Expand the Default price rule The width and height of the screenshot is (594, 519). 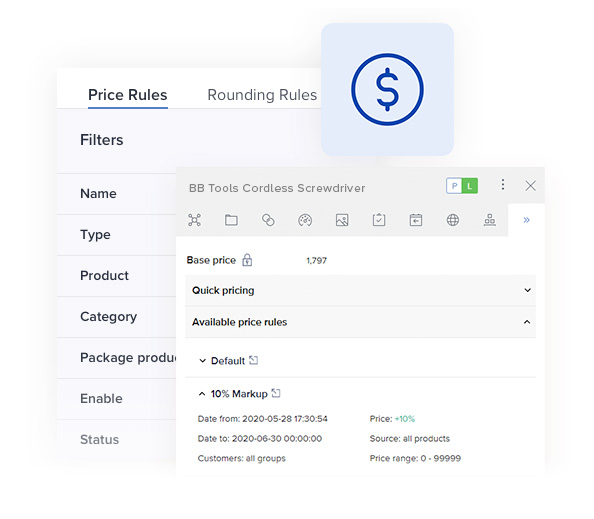[x=203, y=361]
